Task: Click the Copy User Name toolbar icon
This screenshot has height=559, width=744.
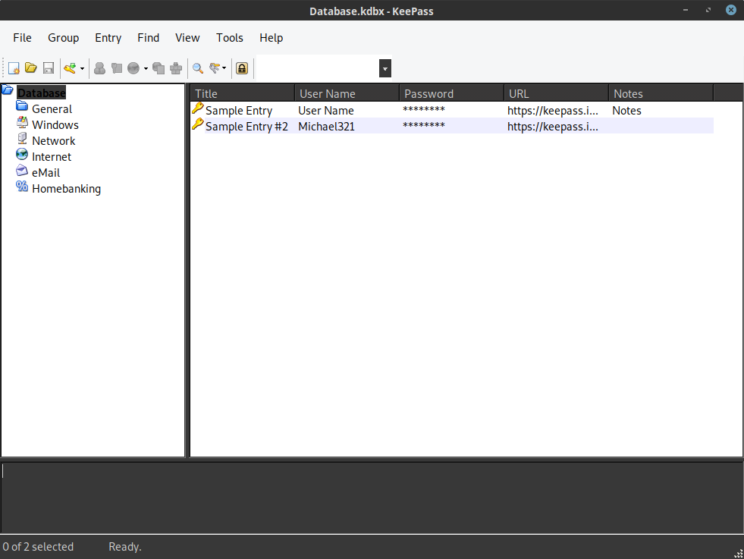Action: tap(100, 68)
